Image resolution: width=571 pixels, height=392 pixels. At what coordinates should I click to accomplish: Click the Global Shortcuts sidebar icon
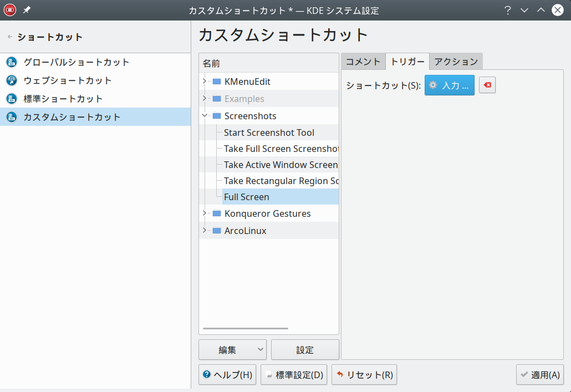[x=12, y=62]
